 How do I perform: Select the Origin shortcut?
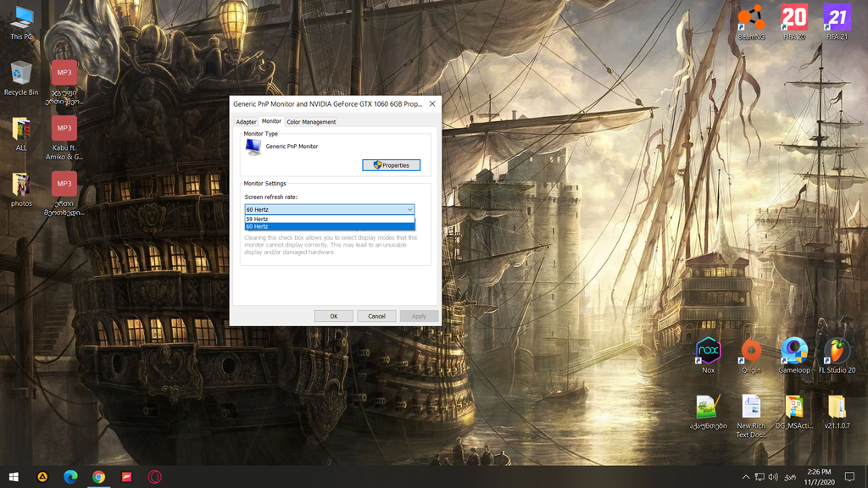pyautogui.click(x=751, y=355)
